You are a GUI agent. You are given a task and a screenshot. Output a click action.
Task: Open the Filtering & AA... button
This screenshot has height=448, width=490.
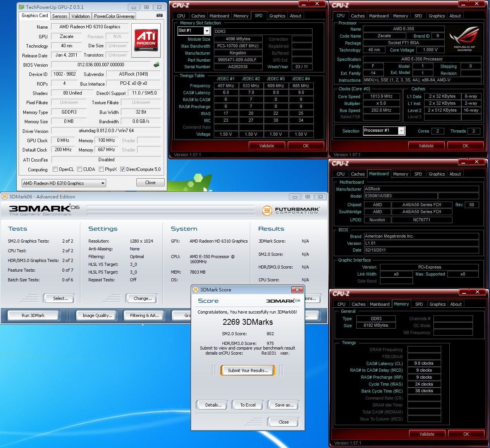tap(145, 315)
